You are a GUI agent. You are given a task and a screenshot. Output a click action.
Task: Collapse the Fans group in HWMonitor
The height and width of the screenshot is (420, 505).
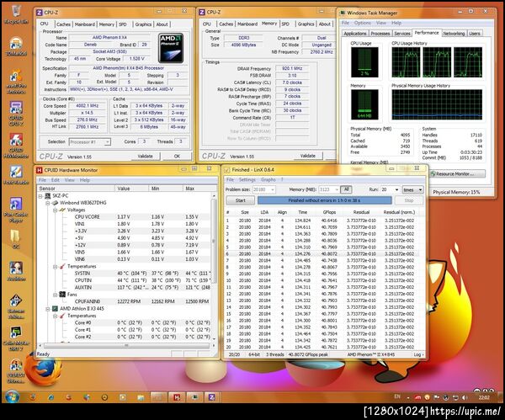(55, 295)
